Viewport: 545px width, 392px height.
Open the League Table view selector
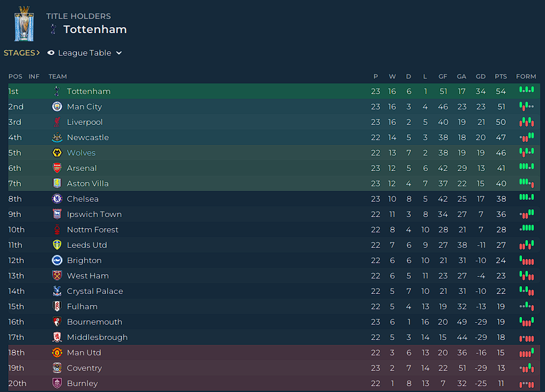tap(85, 53)
